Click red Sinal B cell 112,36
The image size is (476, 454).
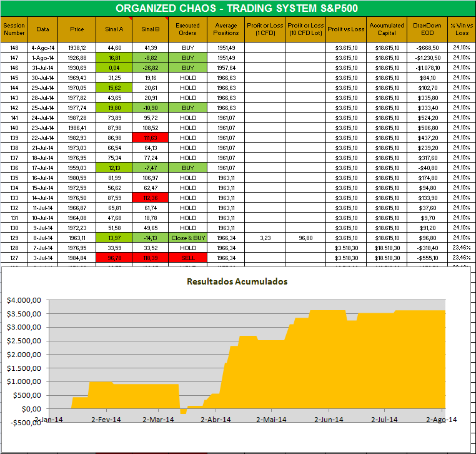point(151,198)
